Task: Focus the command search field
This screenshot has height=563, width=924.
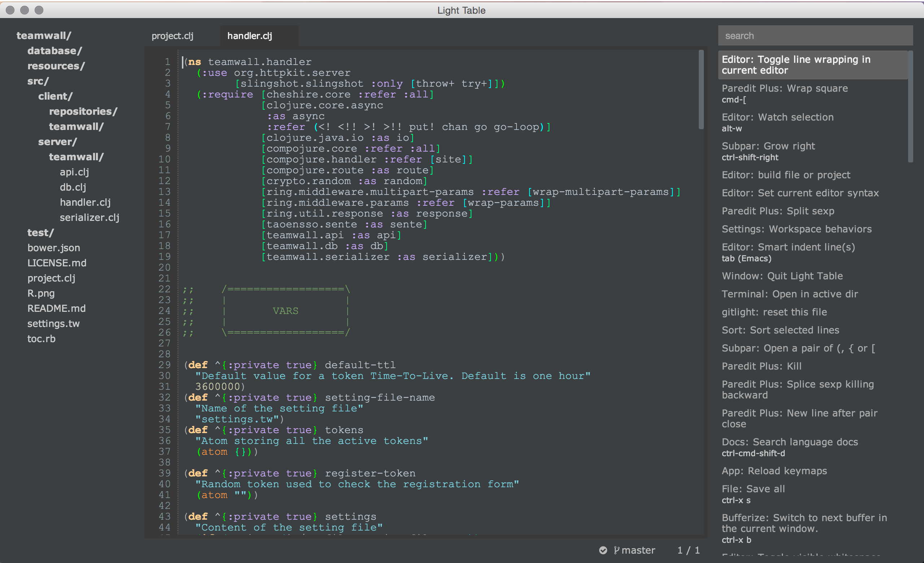Action: pyautogui.click(x=815, y=36)
